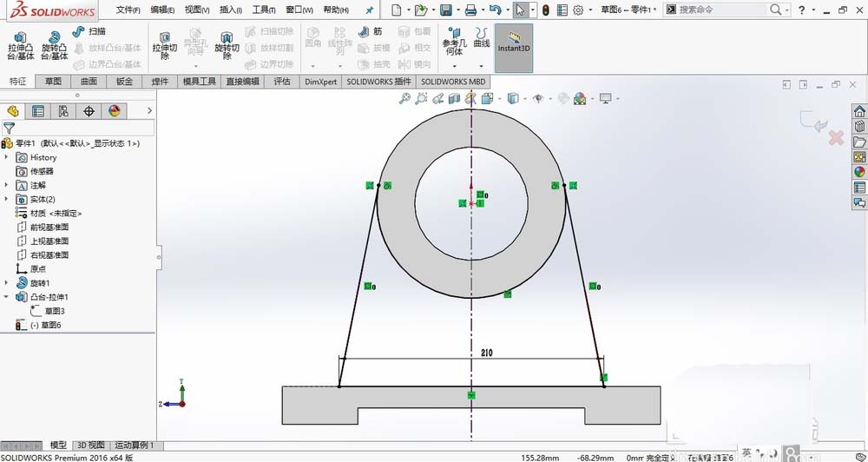Open the Curves (曲线) dropdown arrow

pyautogui.click(x=481, y=66)
